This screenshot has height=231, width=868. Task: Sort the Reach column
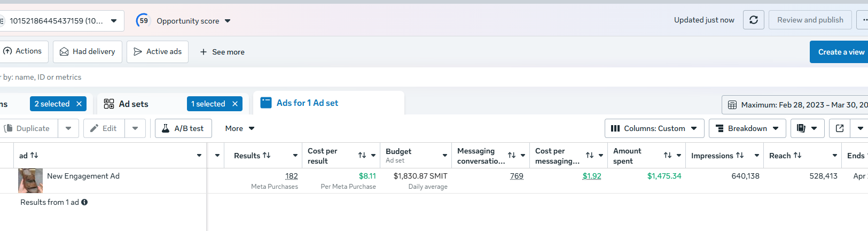[x=797, y=156]
